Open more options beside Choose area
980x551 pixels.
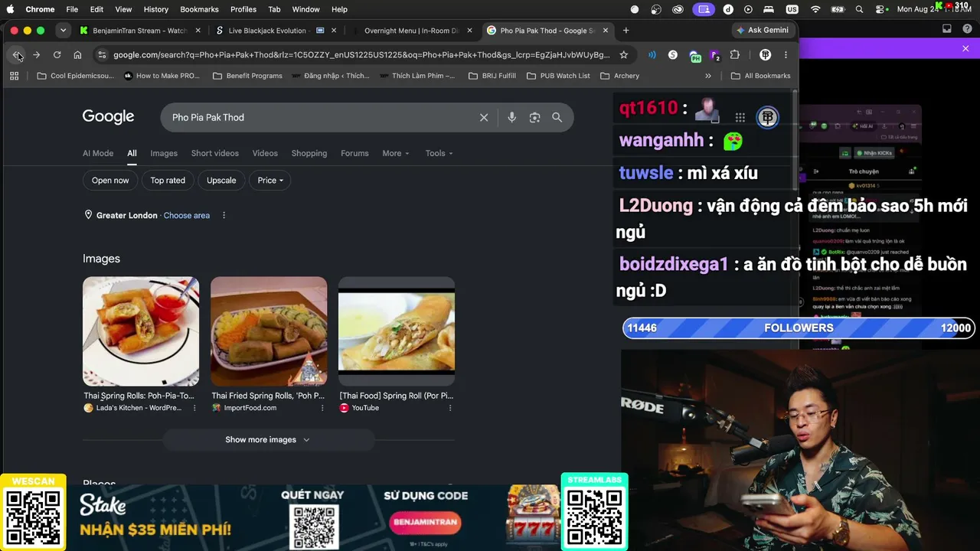tap(224, 215)
